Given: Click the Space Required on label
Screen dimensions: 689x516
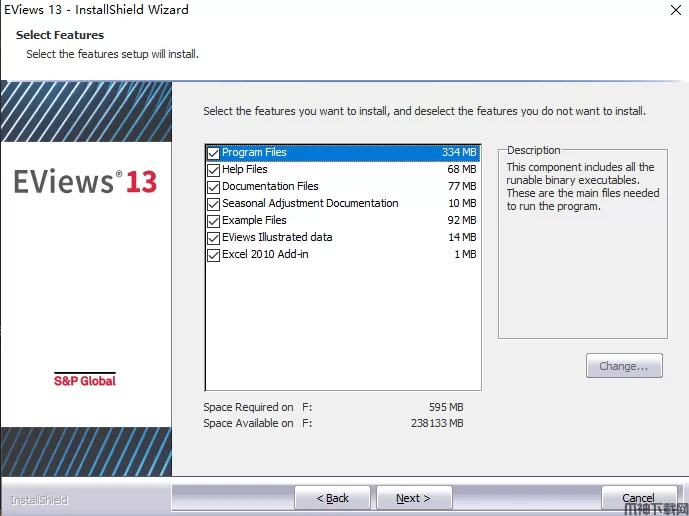Looking at the screenshot, I should (248, 407).
